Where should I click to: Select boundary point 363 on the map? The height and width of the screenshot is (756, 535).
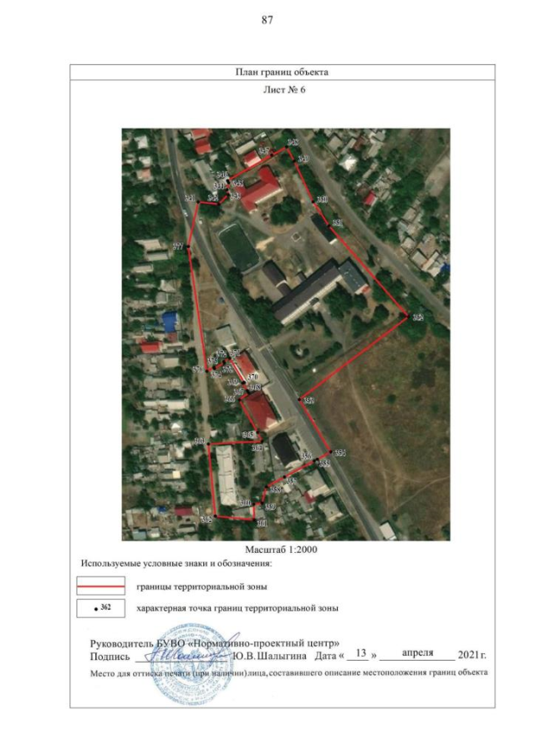point(208,445)
